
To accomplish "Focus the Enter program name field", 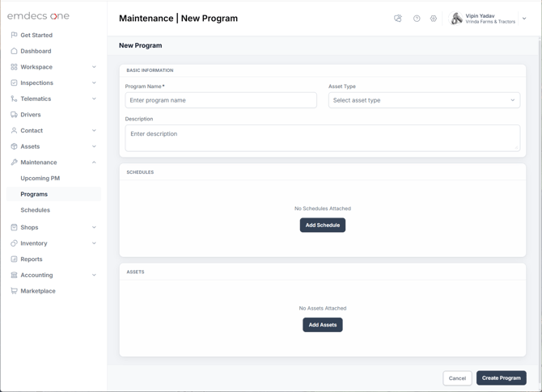I will (221, 100).
